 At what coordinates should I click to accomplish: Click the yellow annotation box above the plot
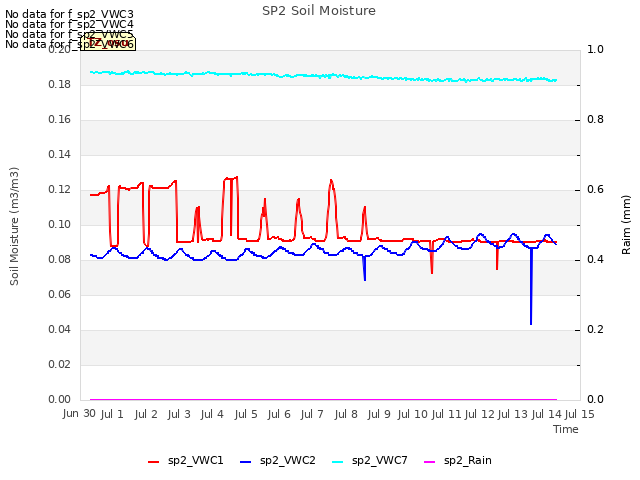108,43
